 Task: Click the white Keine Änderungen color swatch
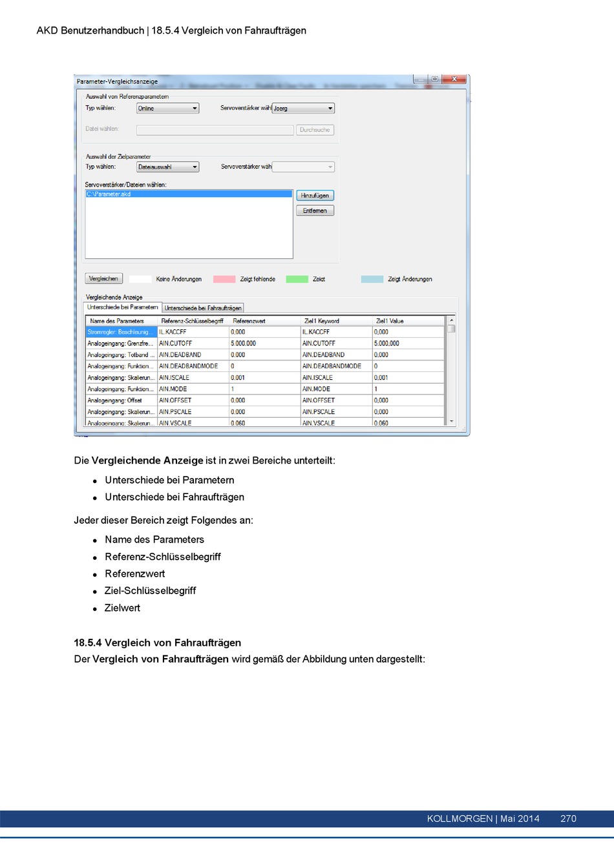140,279
